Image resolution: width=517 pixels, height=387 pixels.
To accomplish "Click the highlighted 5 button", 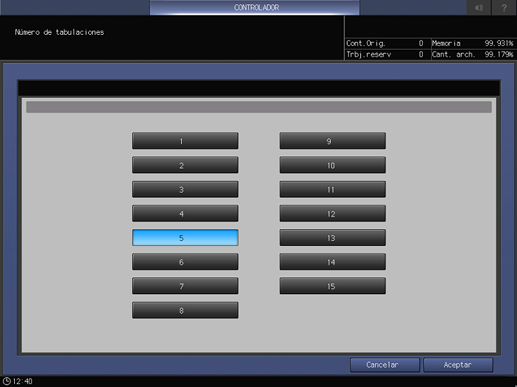I will click(x=185, y=238).
